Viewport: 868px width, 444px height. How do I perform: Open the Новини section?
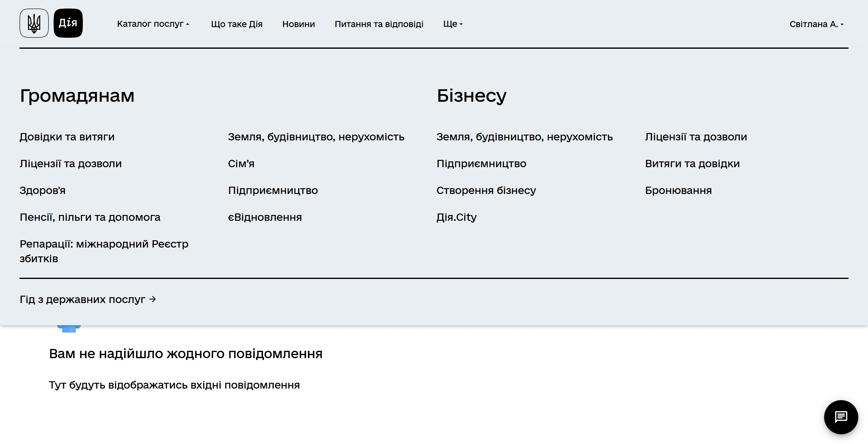click(298, 24)
